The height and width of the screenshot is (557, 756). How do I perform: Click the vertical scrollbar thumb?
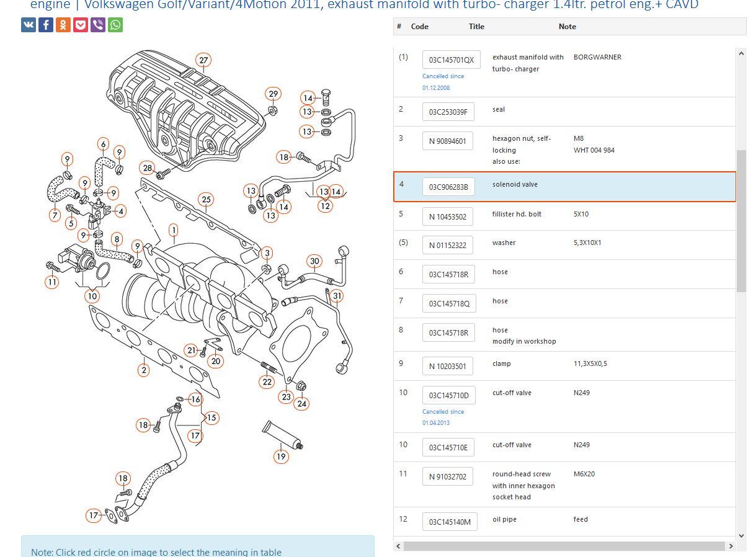tap(741, 220)
